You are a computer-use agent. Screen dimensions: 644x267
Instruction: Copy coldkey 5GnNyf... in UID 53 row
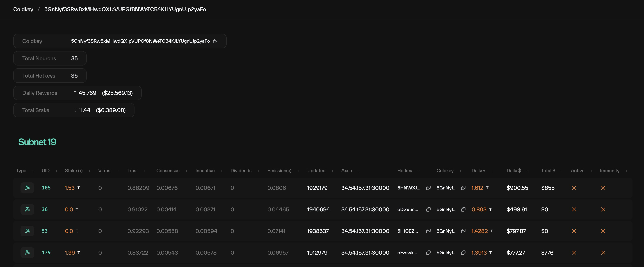[x=463, y=231]
